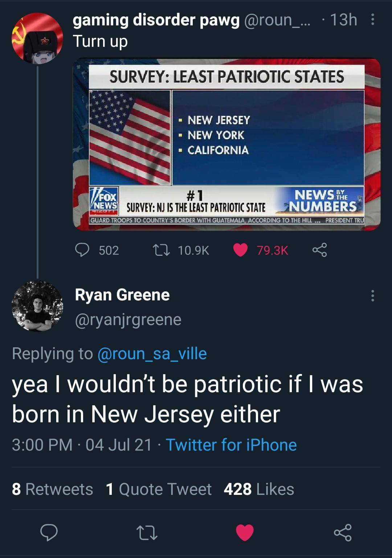
Task: Tap the @ryanjrgreene handle
Action: pyautogui.click(x=128, y=320)
